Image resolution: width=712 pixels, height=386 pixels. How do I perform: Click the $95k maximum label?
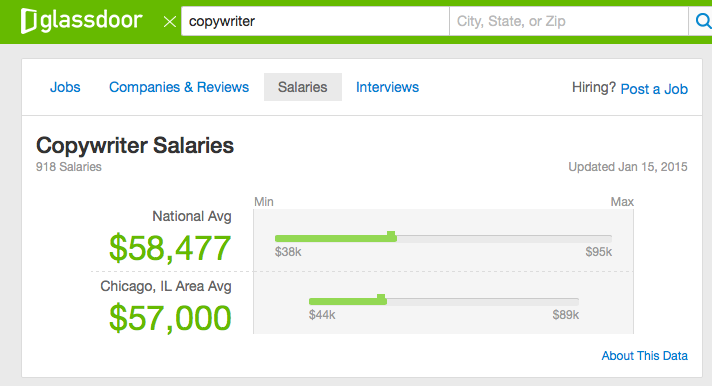598,252
